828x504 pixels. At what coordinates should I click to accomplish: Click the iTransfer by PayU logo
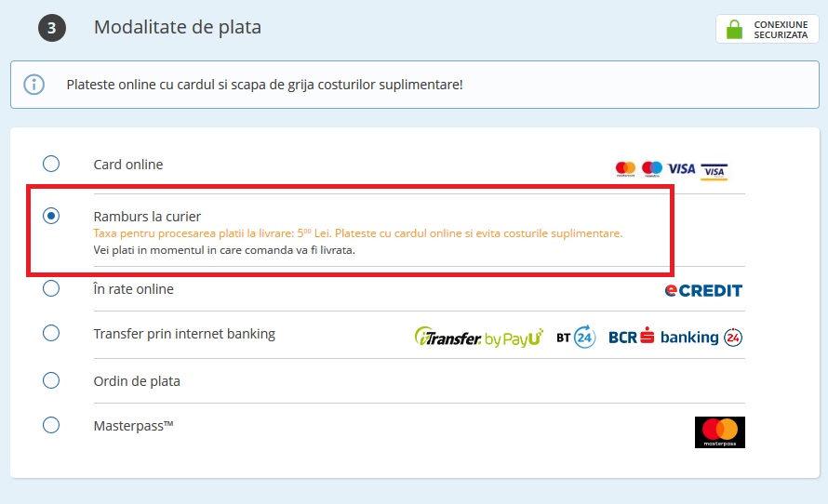pos(478,338)
